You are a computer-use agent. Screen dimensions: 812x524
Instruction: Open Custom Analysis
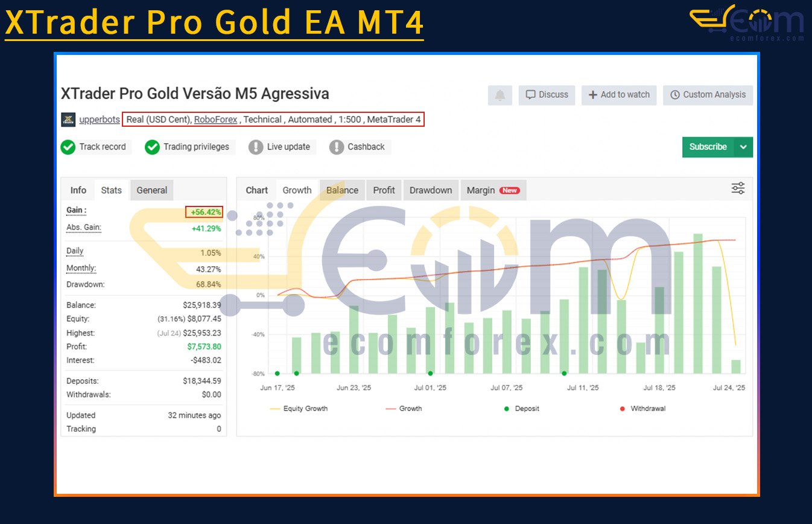pyautogui.click(x=708, y=95)
